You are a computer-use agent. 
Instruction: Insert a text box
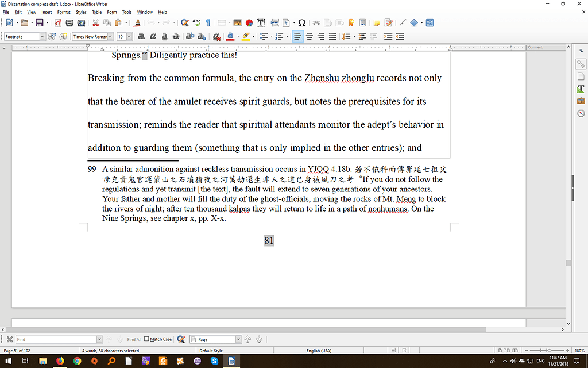coord(261,23)
